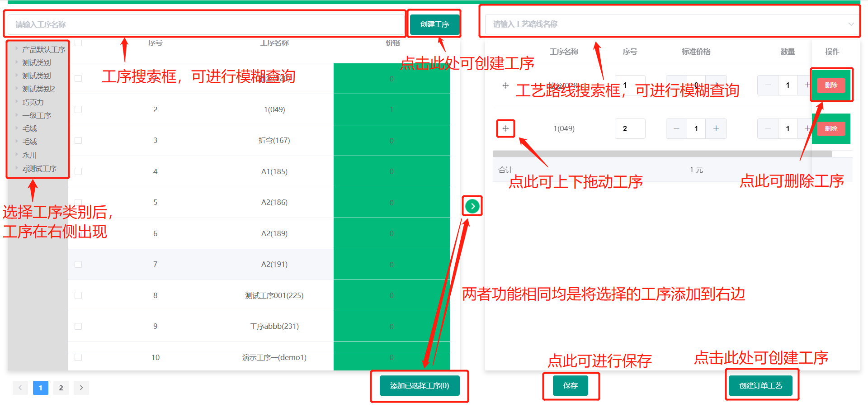This screenshot has height=408, width=868.
Task: Check the box for the 折弯(167) process
Action: pyautogui.click(x=78, y=141)
